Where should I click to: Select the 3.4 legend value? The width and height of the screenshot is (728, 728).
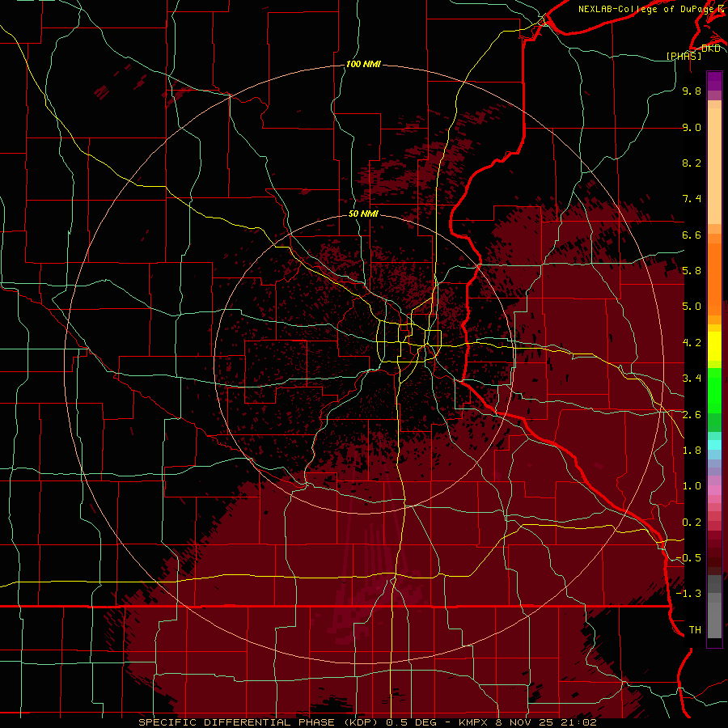pos(692,378)
